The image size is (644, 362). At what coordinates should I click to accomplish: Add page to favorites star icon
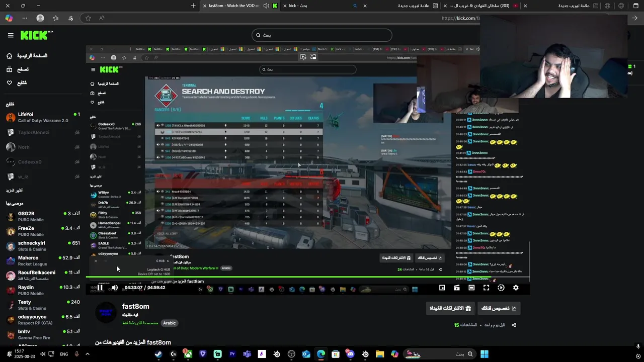click(88, 18)
